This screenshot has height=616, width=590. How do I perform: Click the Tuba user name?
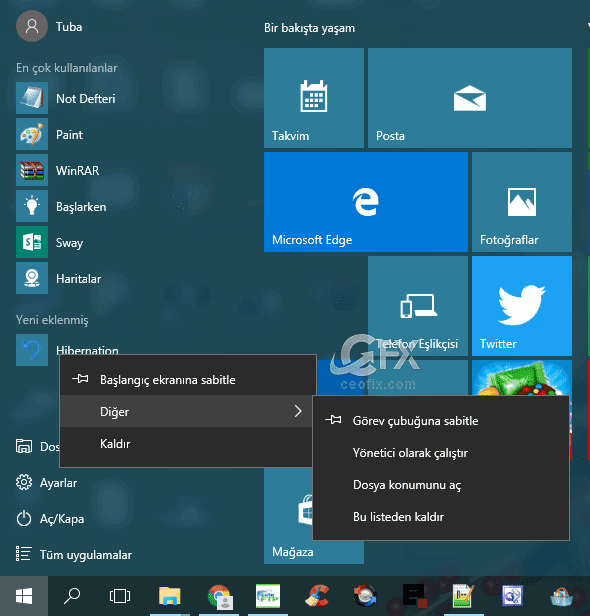click(69, 27)
